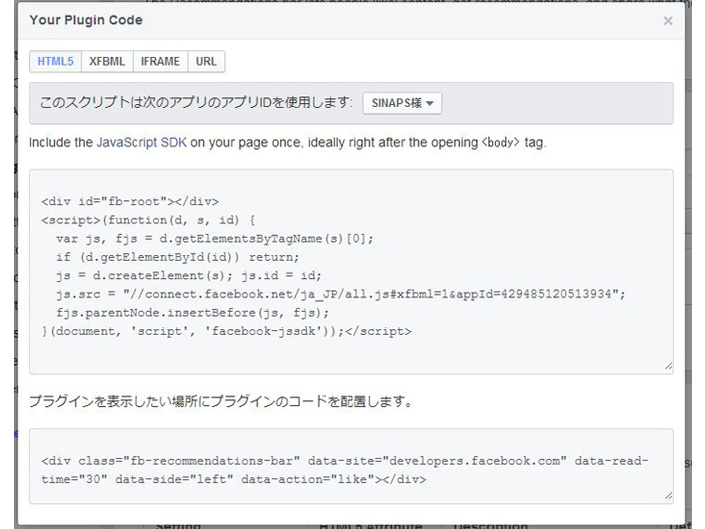Click the line '<div id="fb-root"></div>'
705x529 pixels.
point(130,201)
